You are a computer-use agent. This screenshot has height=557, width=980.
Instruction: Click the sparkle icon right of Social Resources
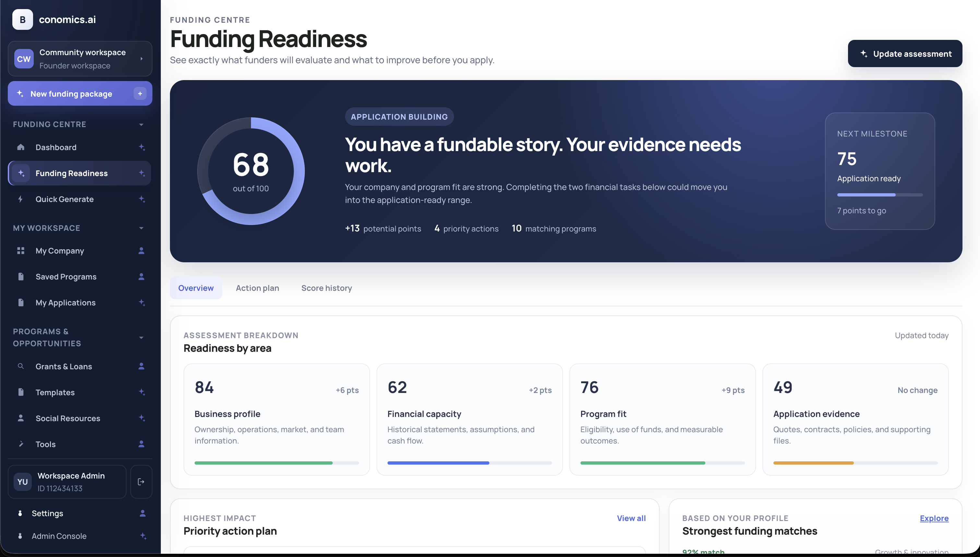coord(141,418)
